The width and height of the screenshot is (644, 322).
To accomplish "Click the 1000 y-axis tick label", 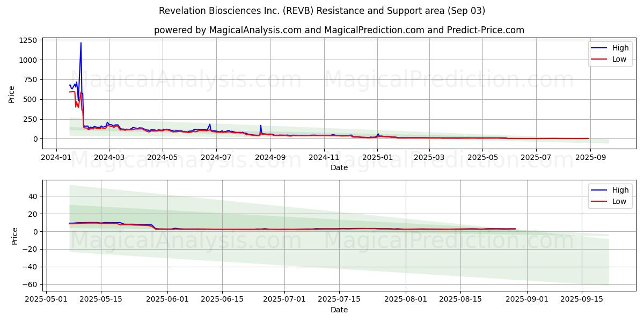I will (x=27, y=60).
